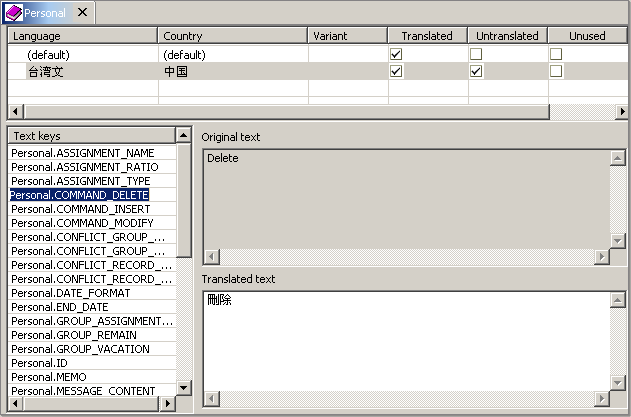Image resolution: width=631 pixels, height=417 pixels.
Task: Click the Personal tab book icon
Action: pyautogui.click(x=15, y=13)
